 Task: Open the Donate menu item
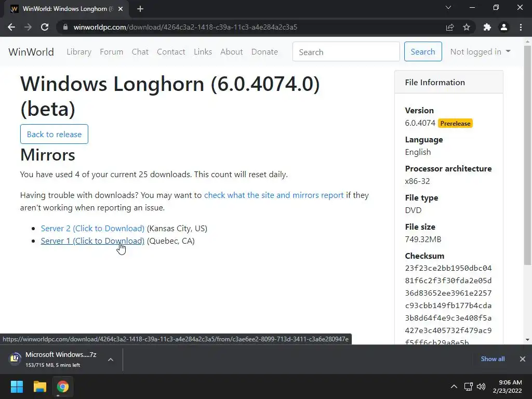click(x=264, y=52)
